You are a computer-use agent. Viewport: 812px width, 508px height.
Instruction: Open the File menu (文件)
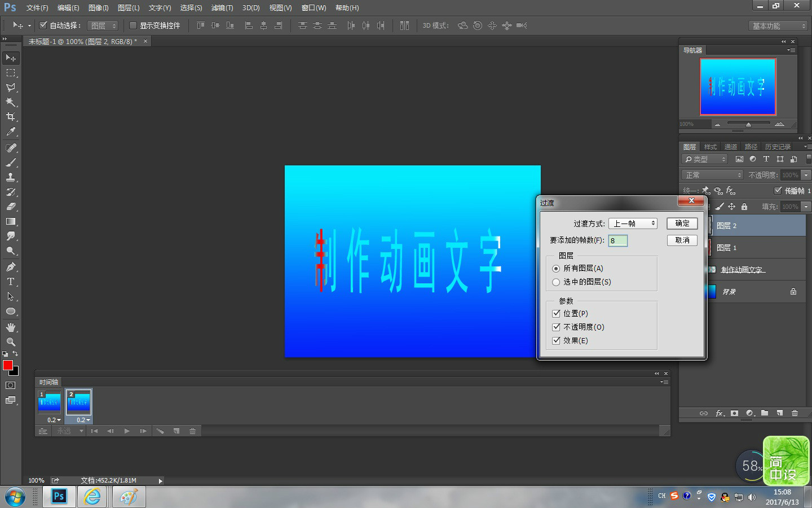[x=37, y=8]
